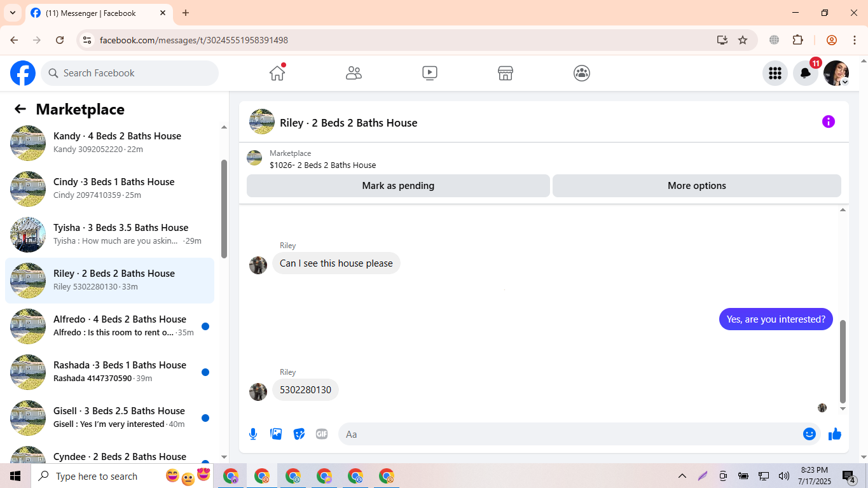
Task: Click the $1026- 2 Beds 2 Baths House listing
Action: tap(322, 165)
